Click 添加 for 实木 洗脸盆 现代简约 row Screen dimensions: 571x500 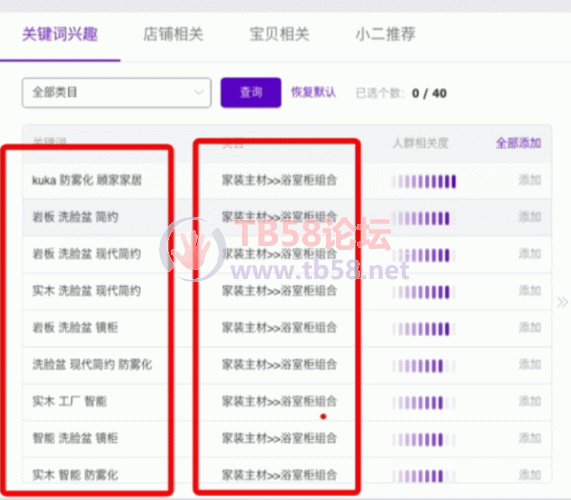[x=530, y=291]
